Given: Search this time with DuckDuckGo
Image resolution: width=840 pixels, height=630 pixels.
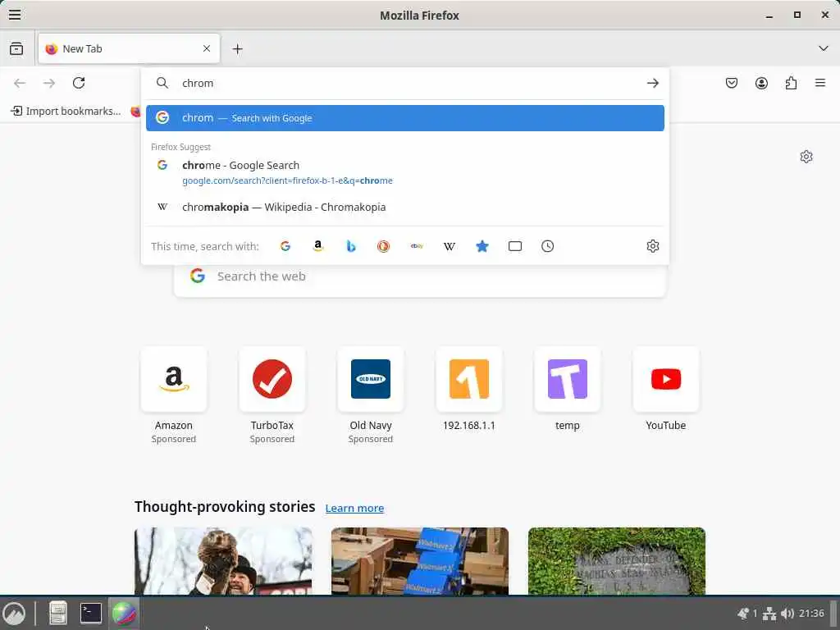Looking at the screenshot, I should [x=384, y=246].
